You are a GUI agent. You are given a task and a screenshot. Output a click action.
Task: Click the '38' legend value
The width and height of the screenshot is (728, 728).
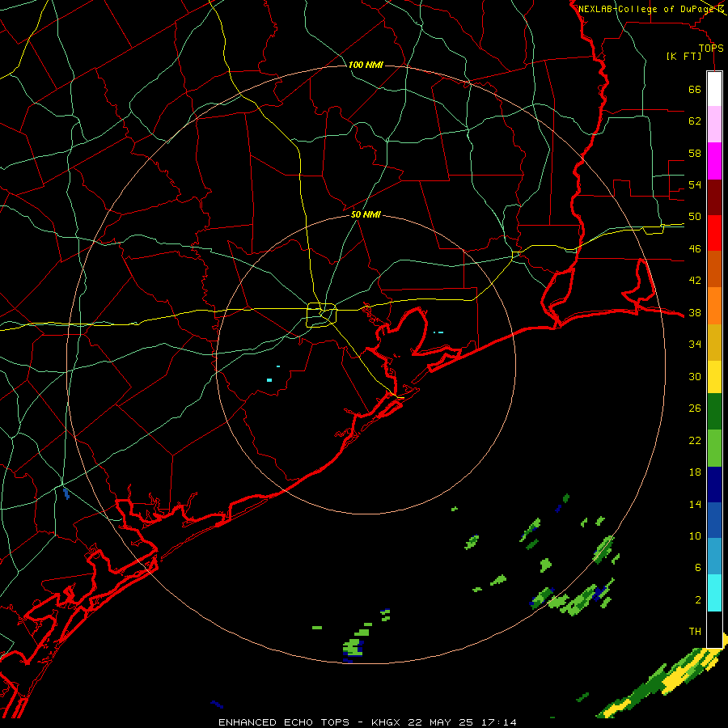(695, 313)
